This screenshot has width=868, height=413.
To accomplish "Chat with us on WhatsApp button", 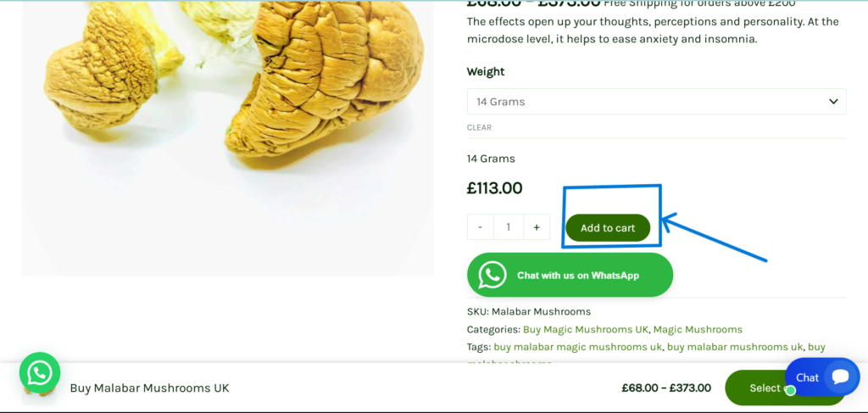I will (570, 275).
